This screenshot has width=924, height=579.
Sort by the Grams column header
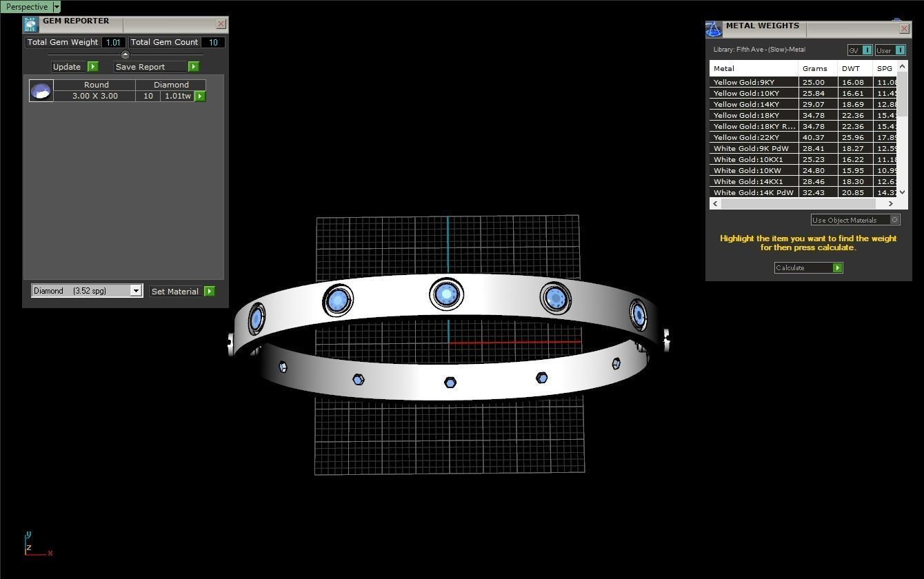coord(818,68)
